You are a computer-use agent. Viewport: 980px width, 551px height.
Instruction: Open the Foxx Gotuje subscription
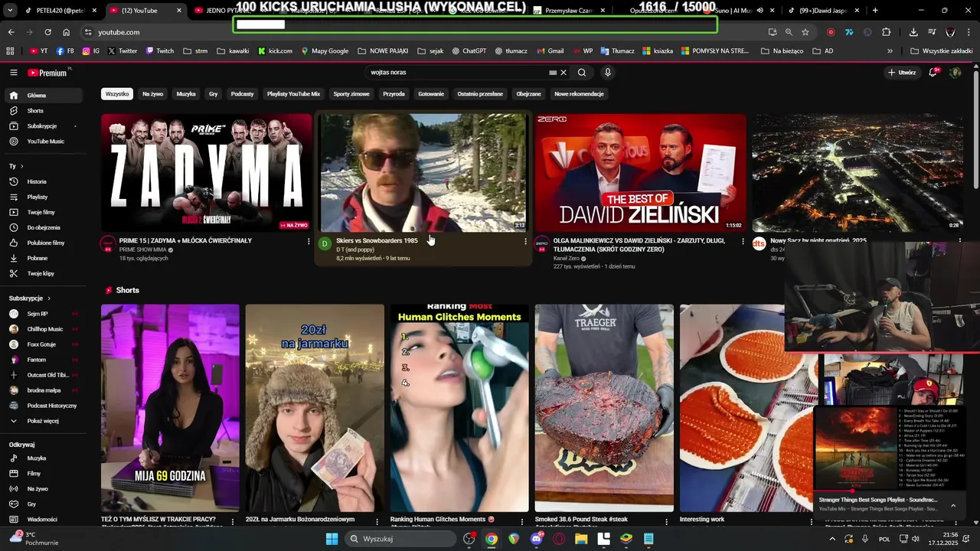[x=43, y=344]
